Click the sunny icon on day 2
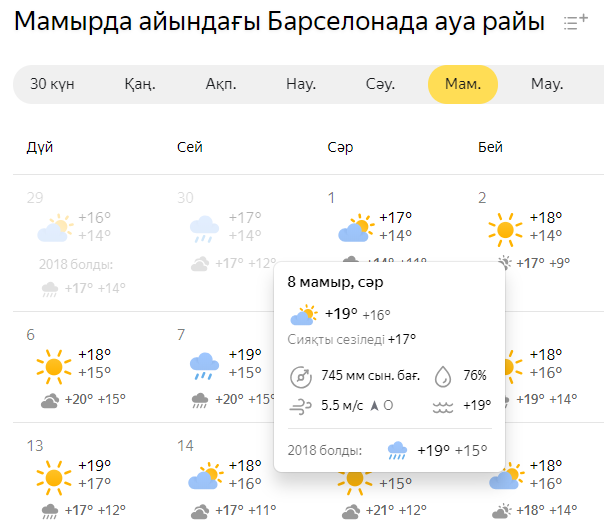 (505, 229)
